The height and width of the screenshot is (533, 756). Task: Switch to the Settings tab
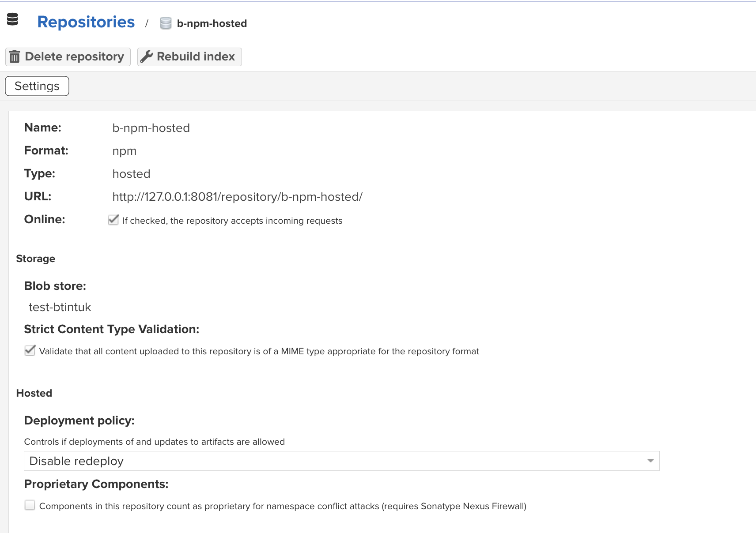37,86
